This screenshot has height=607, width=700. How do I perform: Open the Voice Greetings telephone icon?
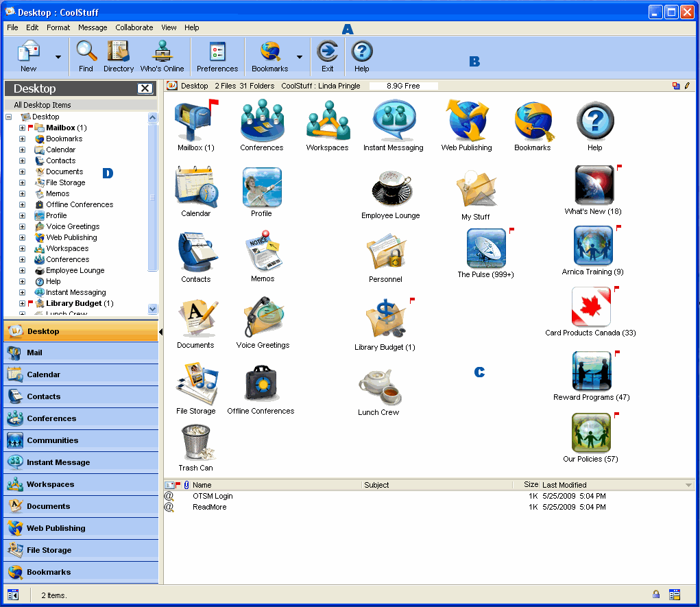[x=263, y=319]
